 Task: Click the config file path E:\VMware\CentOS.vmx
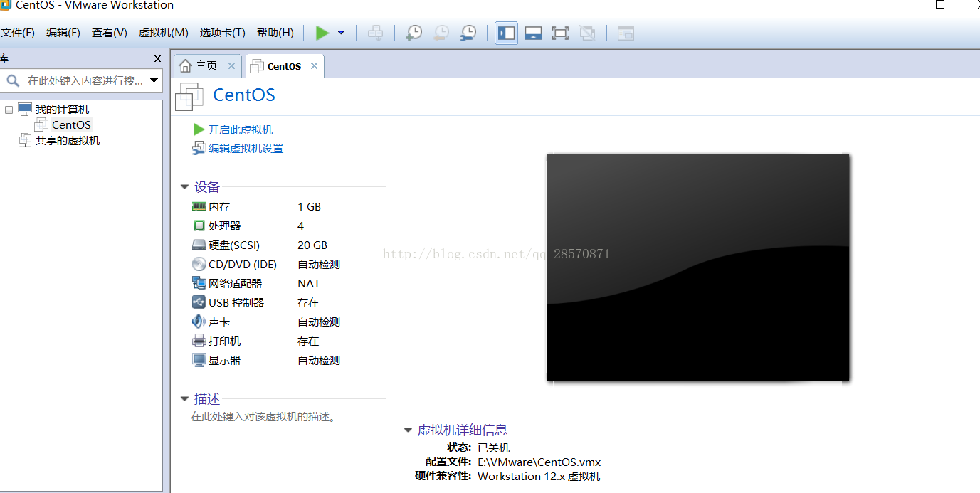(539, 462)
